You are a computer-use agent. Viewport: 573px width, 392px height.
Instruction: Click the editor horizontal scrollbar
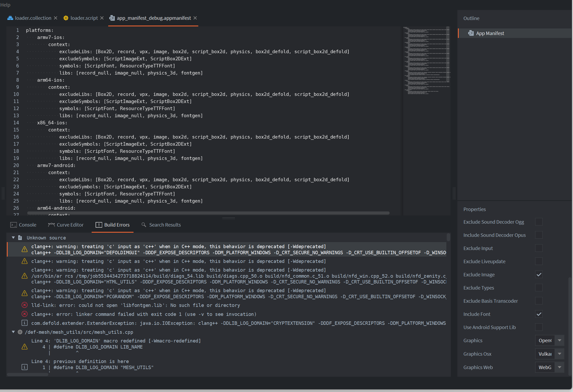(208, 213)
